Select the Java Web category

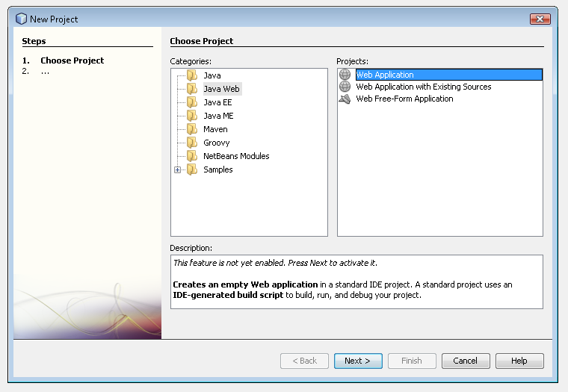(x=222, y=89)
